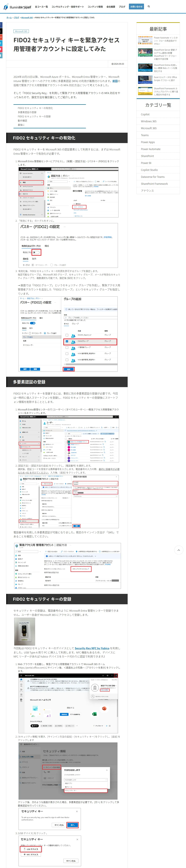The width and height of the screenshot is (186, 868).
Task: Select Microsoft 365 sidebar category
Action: [x=158, y=128]
